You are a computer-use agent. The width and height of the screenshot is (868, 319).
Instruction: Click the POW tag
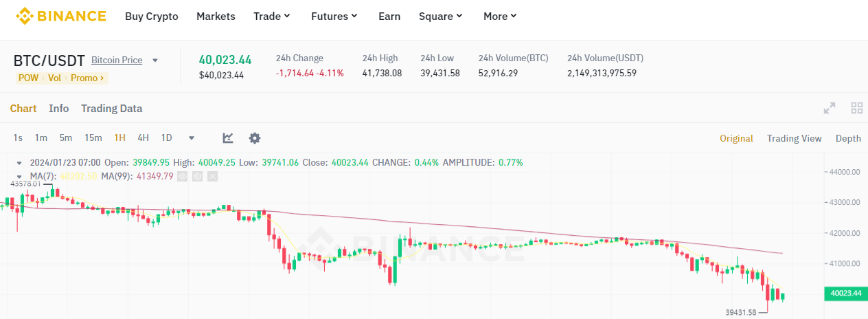tap(28, 78)
